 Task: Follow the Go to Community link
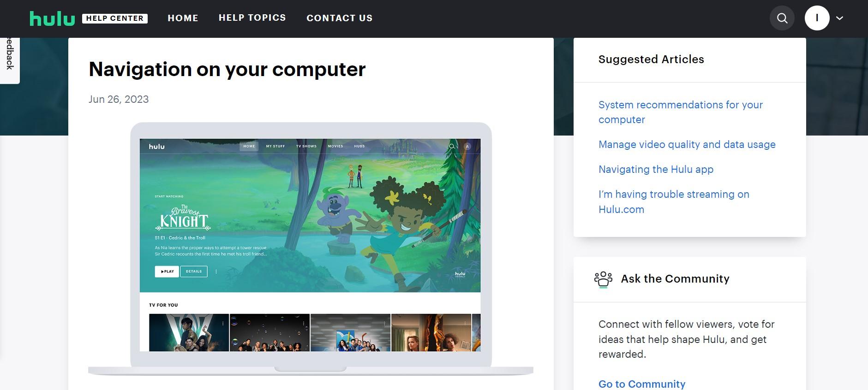point(642,384)
